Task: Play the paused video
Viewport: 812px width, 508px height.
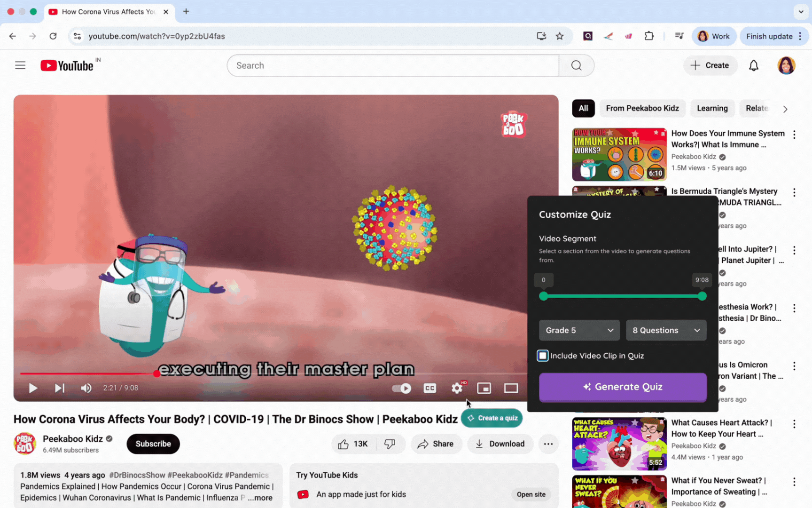Action: (x=33, y=388)
